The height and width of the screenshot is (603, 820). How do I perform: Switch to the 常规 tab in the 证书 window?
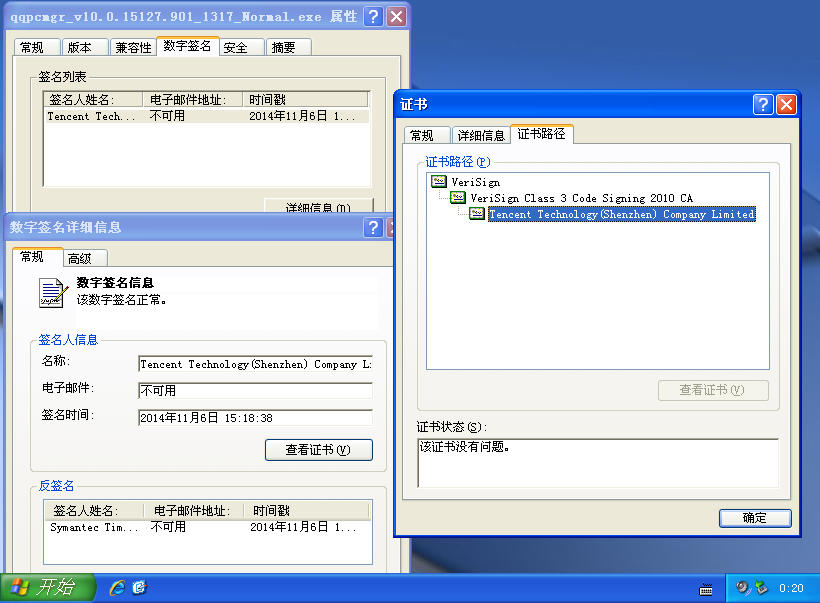coord(427,135)
